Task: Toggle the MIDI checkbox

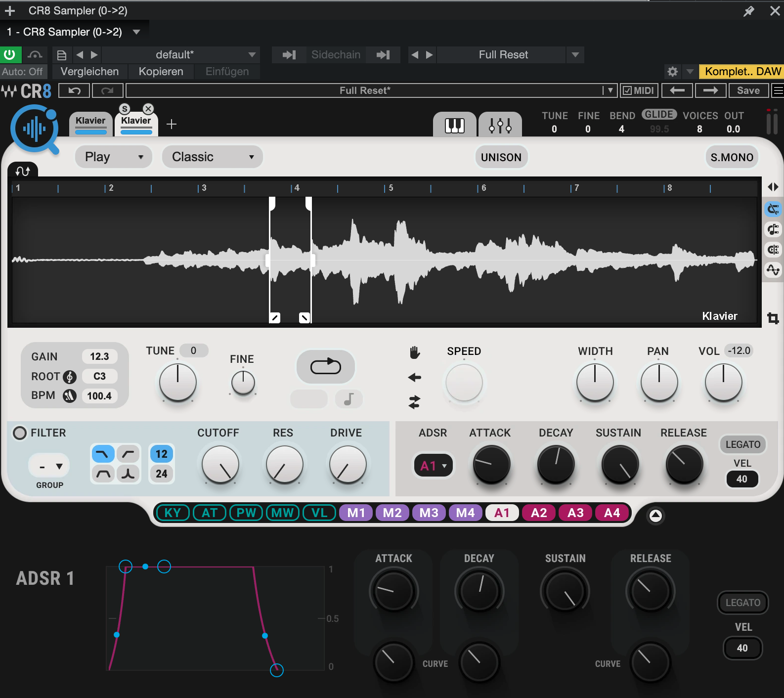Action: coord(639,90)
